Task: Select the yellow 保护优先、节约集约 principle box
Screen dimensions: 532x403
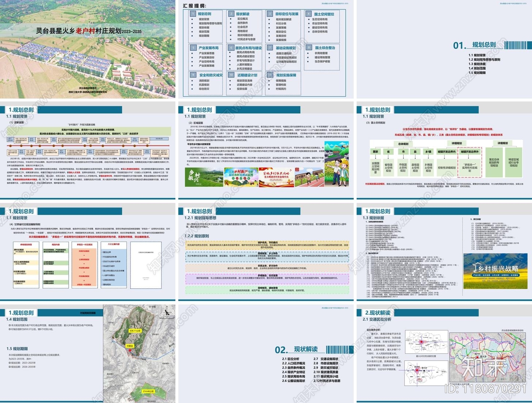Action: 267,245
